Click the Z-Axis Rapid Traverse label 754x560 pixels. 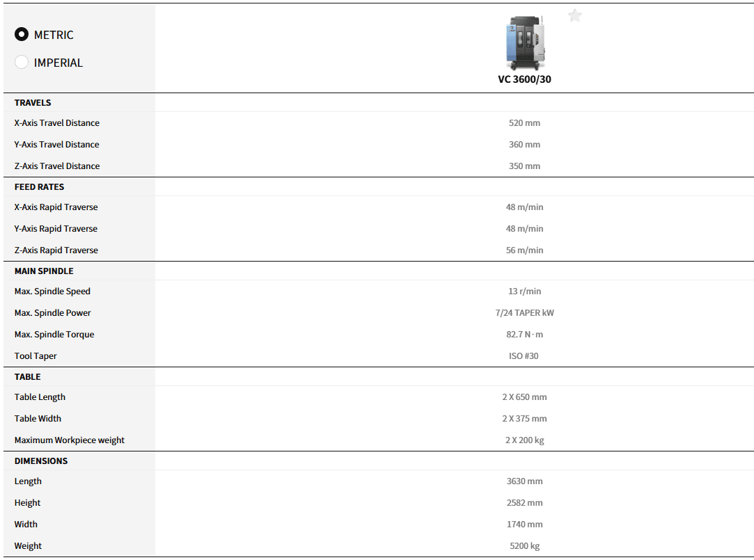point(56,250)
